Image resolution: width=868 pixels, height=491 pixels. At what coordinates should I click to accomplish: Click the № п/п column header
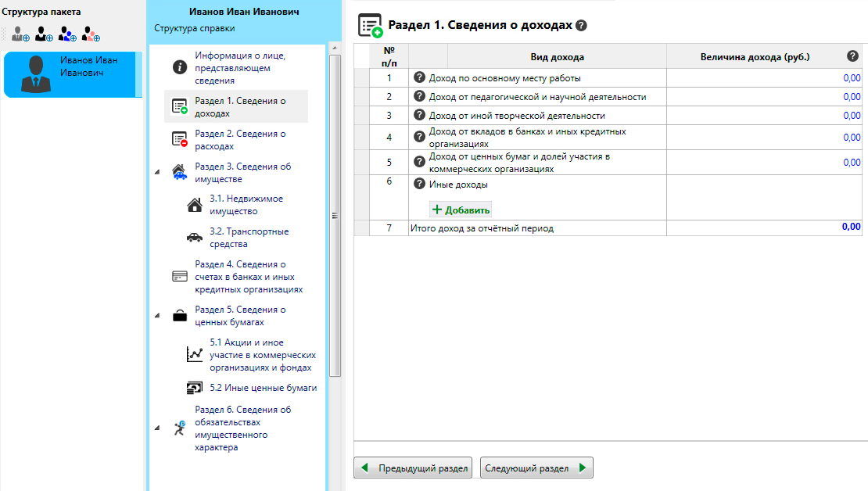pos(389,56)
